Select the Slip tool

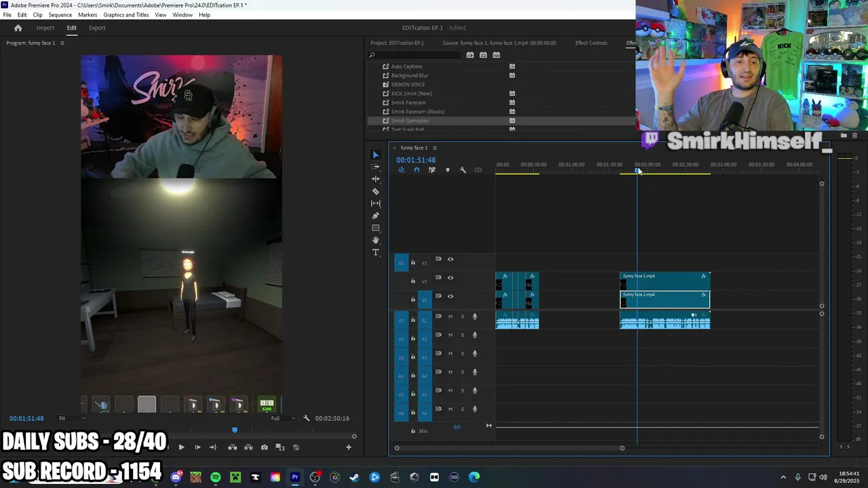tap(376, 203)
